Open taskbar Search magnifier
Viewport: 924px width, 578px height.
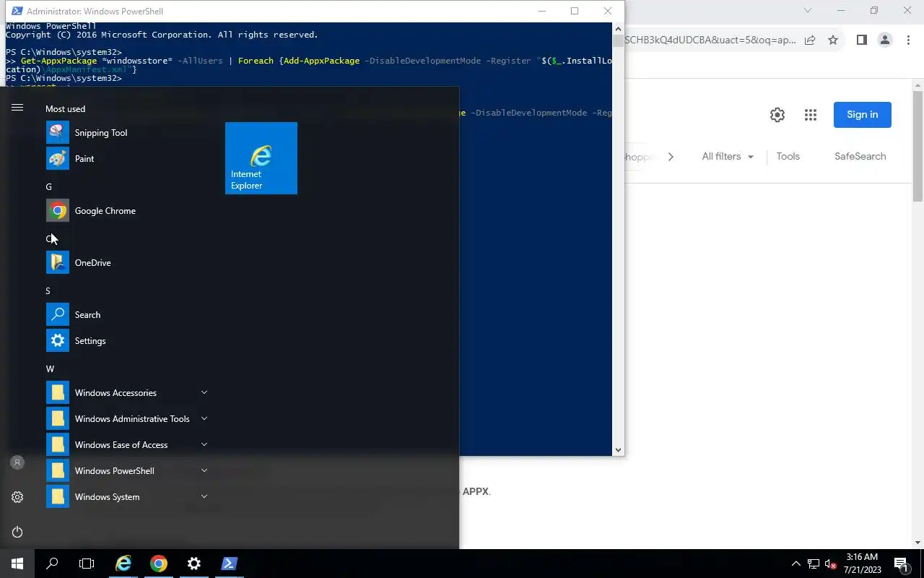tap(52, 564)
